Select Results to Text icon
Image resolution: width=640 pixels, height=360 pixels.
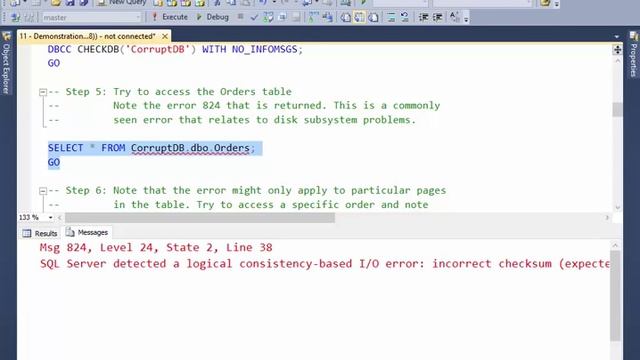click(345, 18)
